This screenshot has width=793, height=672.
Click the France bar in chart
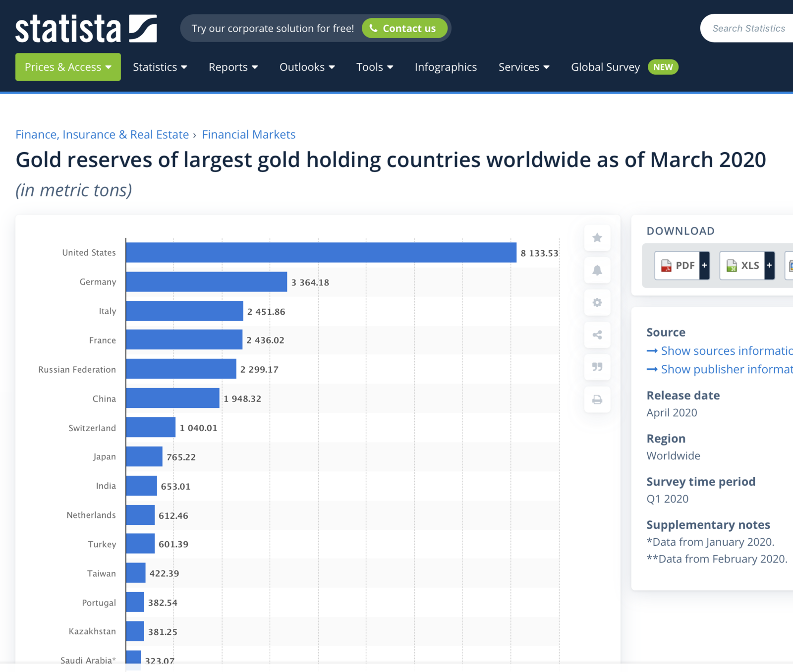coord(184,340)
